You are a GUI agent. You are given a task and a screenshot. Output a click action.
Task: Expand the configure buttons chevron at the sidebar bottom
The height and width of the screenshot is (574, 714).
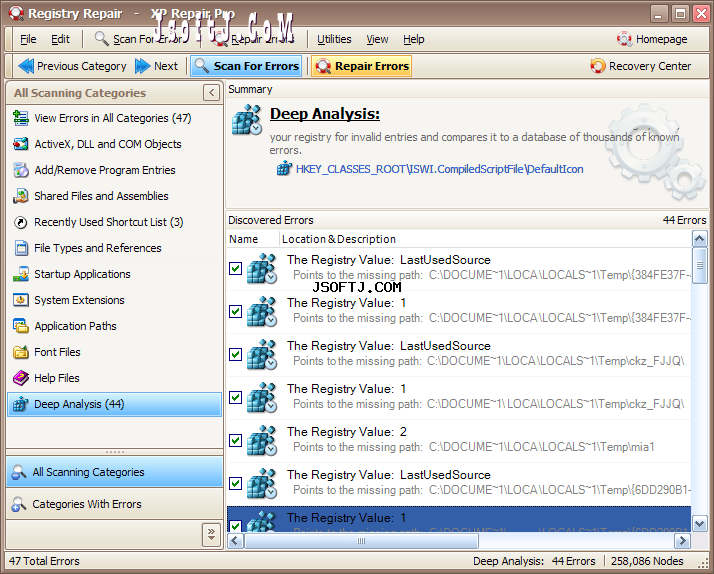[211, 534]
